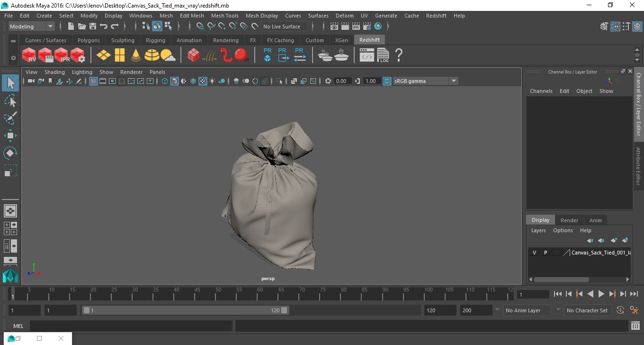Click the red sphere material icon

pos(241,55)
